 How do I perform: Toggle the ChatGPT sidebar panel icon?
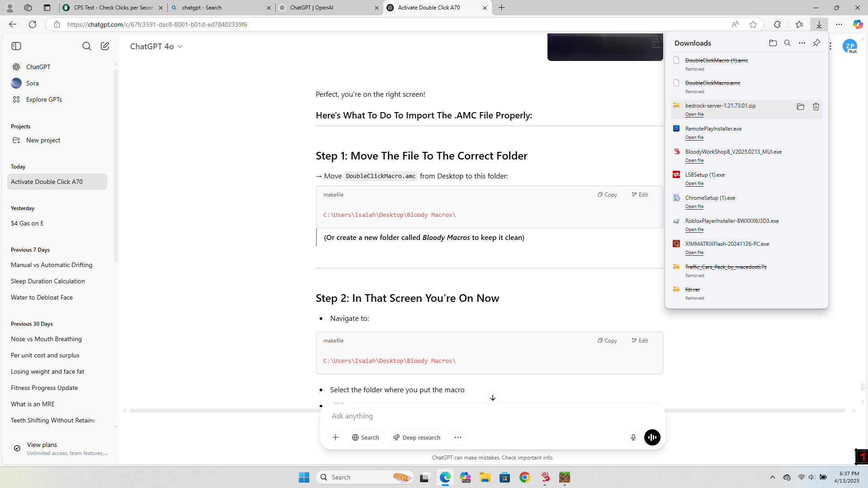(16, 46)
